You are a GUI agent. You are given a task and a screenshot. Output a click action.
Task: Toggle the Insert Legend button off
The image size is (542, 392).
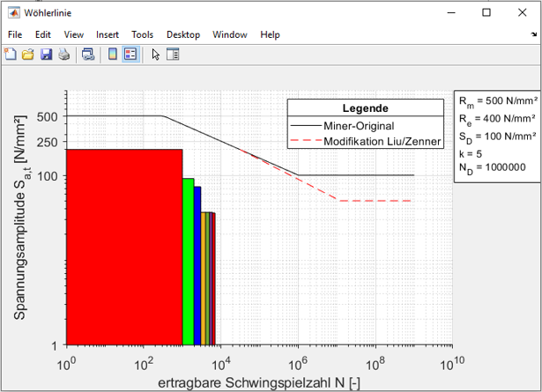tap(130, 55)
